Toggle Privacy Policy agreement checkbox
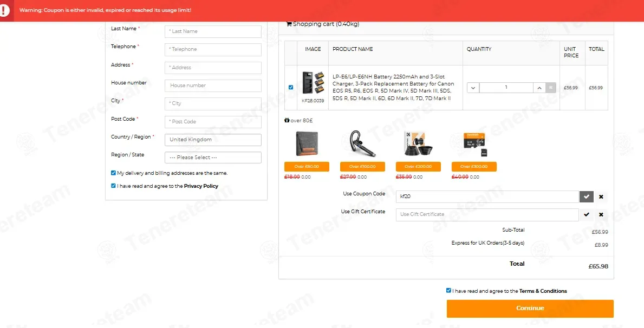The image size is (644, 328). [x=113, y=186]
